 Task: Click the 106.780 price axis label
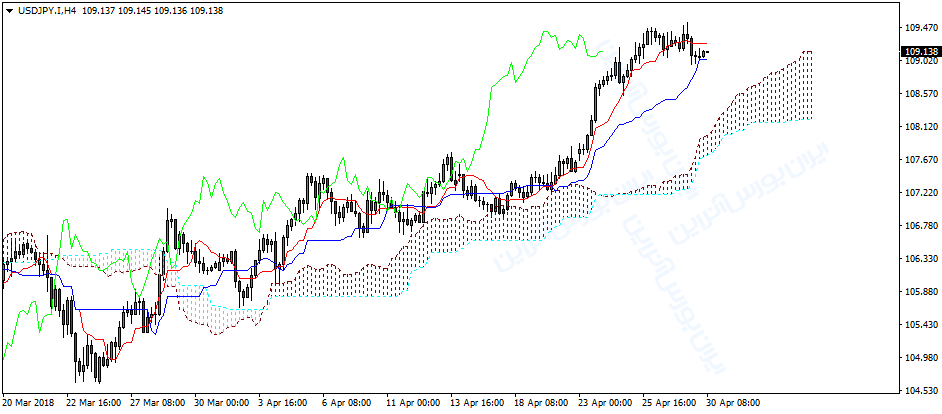[920, 226]
